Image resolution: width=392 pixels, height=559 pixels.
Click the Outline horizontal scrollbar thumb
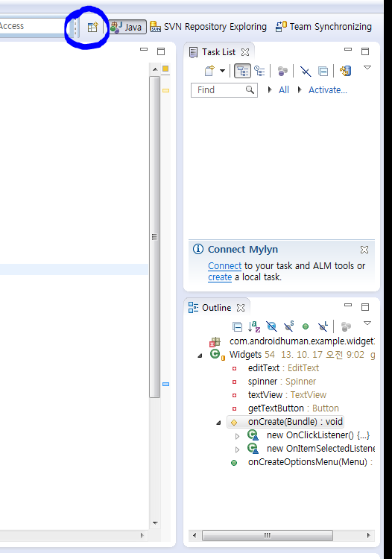point(268,535)
